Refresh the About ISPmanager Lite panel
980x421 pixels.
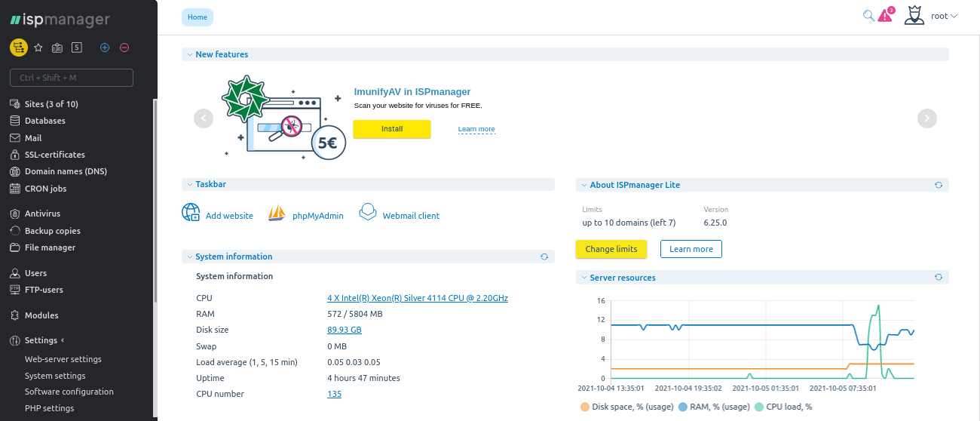(x=939, y=184)
